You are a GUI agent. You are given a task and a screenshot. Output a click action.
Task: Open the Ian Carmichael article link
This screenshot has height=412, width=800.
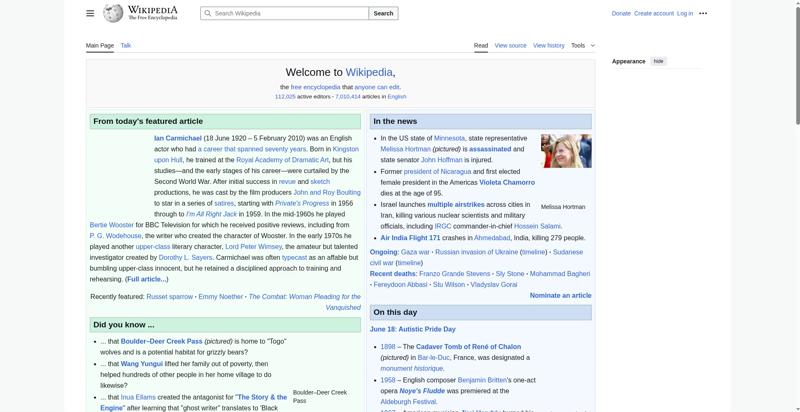point(178,138)
